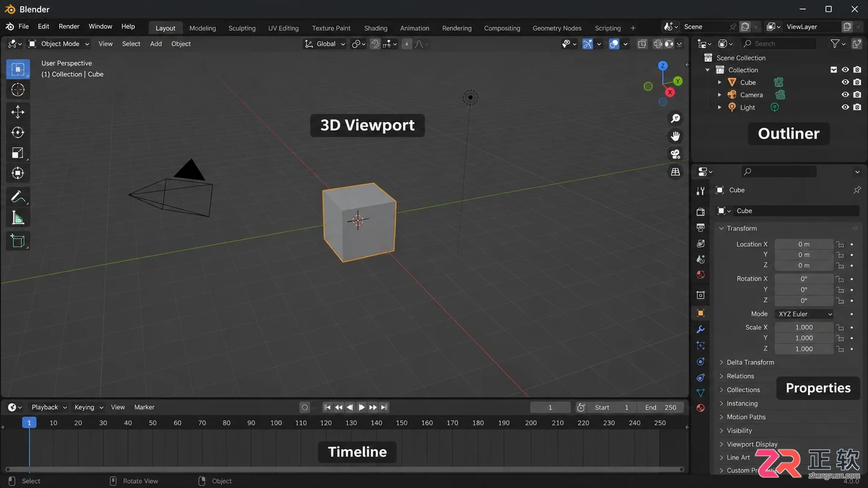Image resolution: width=868 pixels, height=488 pixels.
Task: Click the hand pan-view icon
Action: (x=676, y=136)
